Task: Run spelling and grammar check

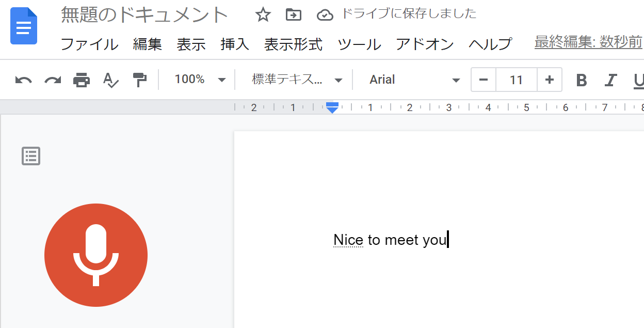Action: click(110, 80)
